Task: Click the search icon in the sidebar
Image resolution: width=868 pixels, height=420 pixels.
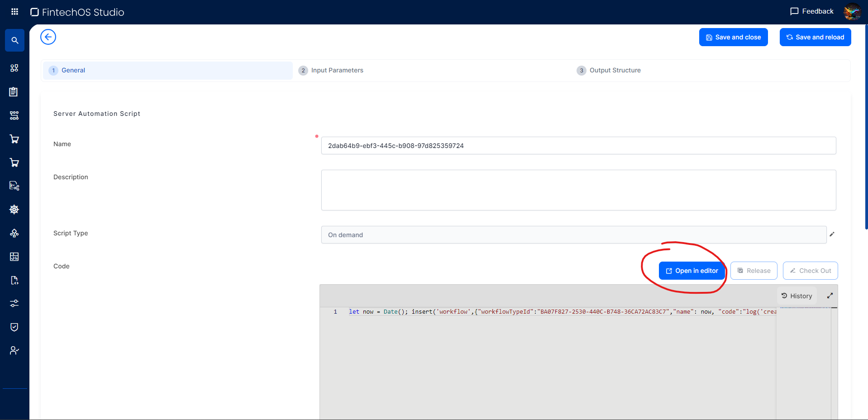Action: tap(14, 40)
